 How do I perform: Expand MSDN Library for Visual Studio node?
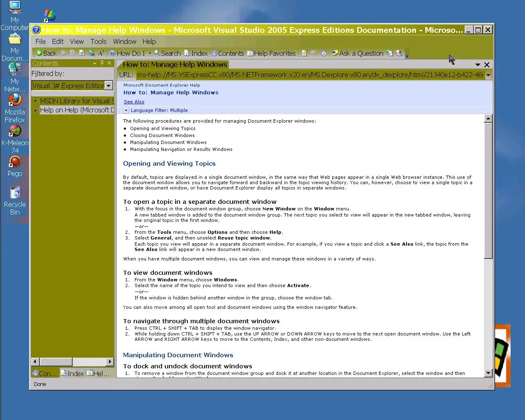[x=35, y=101]
